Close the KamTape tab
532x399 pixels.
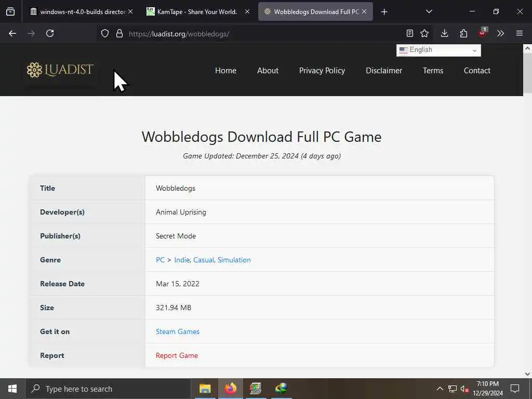click(247, 11)
